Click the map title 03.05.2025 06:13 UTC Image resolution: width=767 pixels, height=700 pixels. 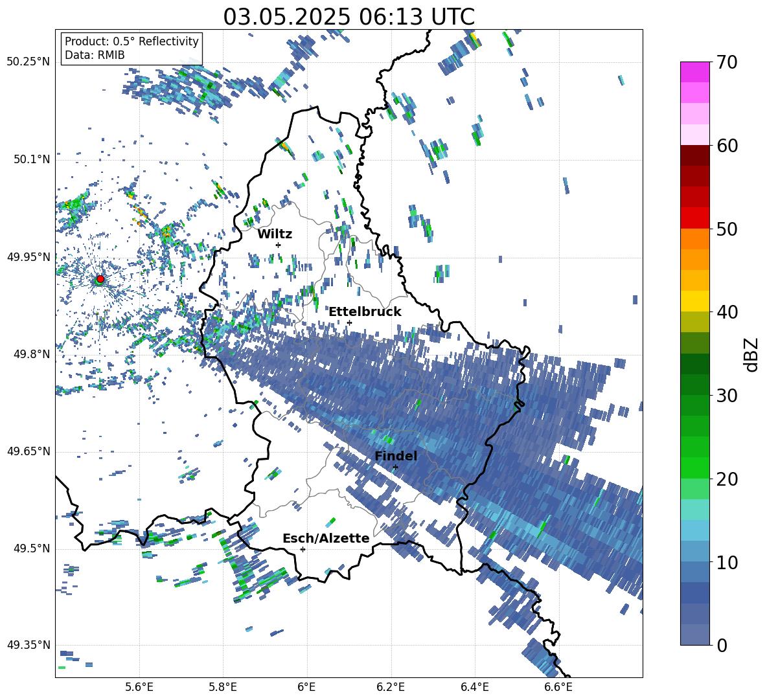tap(349, 17)
